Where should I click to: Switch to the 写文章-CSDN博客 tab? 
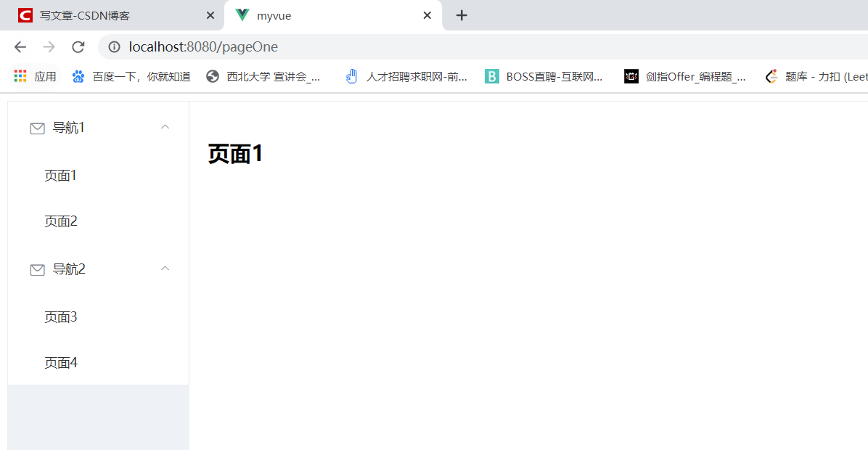[x=111, y=15]
